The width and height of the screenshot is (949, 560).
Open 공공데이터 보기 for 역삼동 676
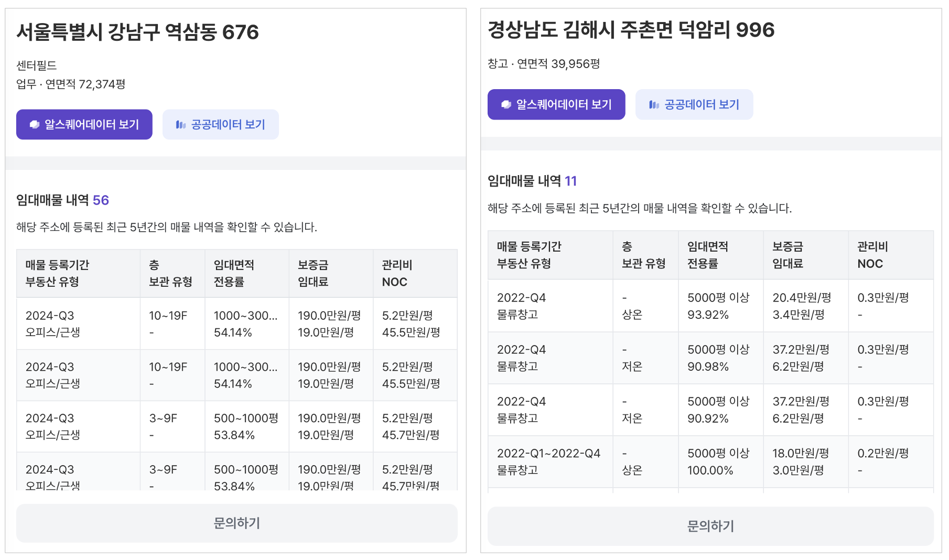[228, 125]
